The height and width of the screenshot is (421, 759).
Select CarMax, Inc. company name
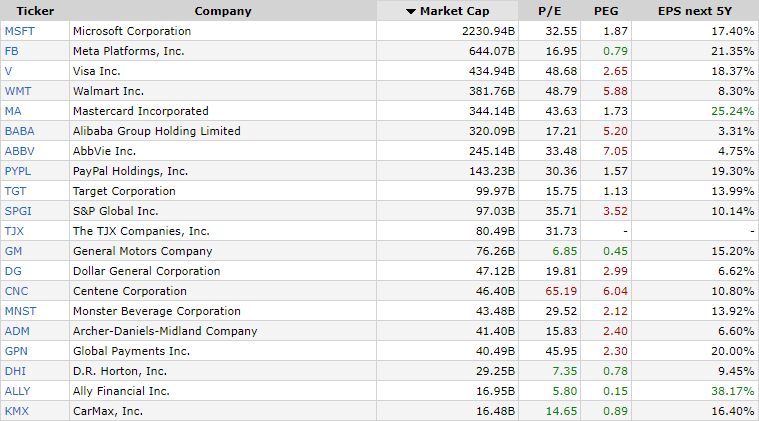tap(107, 411)
